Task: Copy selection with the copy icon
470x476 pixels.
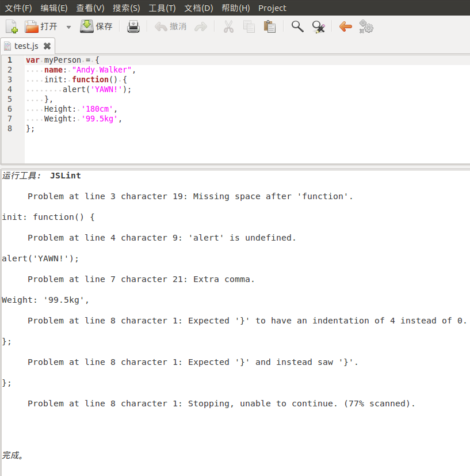Action: tap(249, 26)
